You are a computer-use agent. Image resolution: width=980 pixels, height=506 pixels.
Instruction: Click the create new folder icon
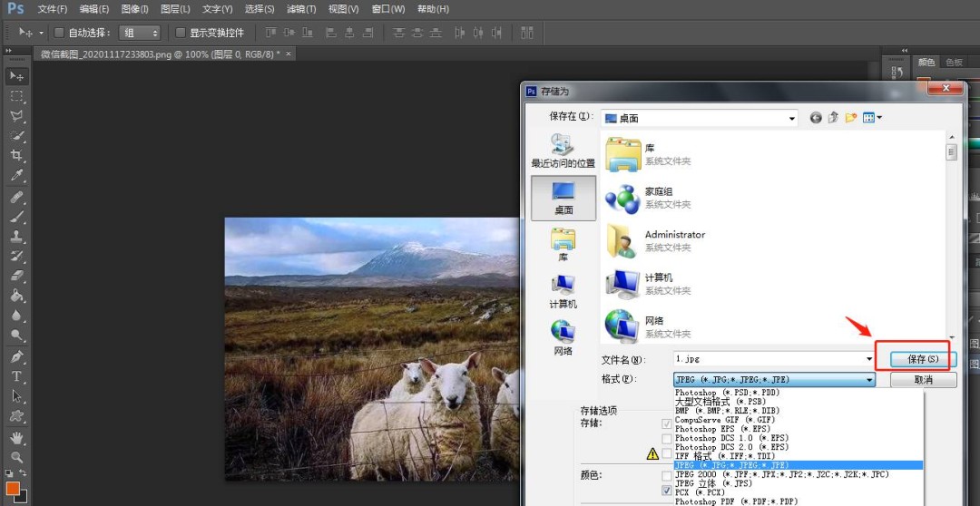tap(850, 118)
